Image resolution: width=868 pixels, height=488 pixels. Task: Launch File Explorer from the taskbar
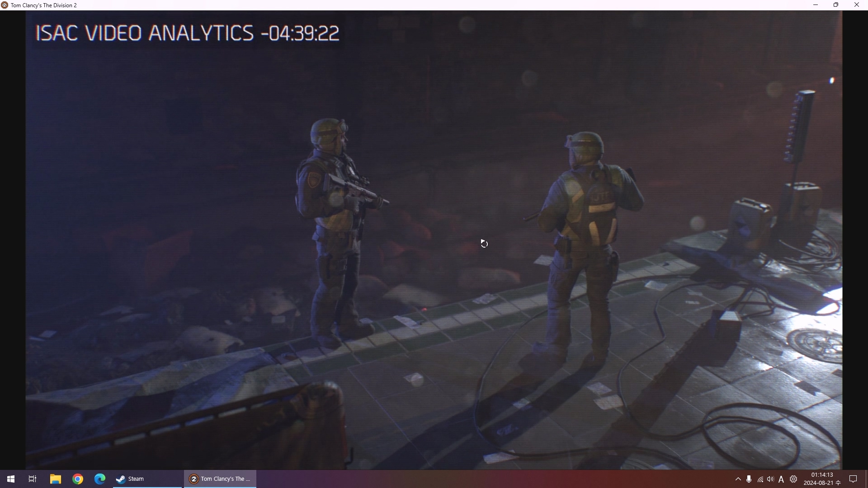[56, 479]
